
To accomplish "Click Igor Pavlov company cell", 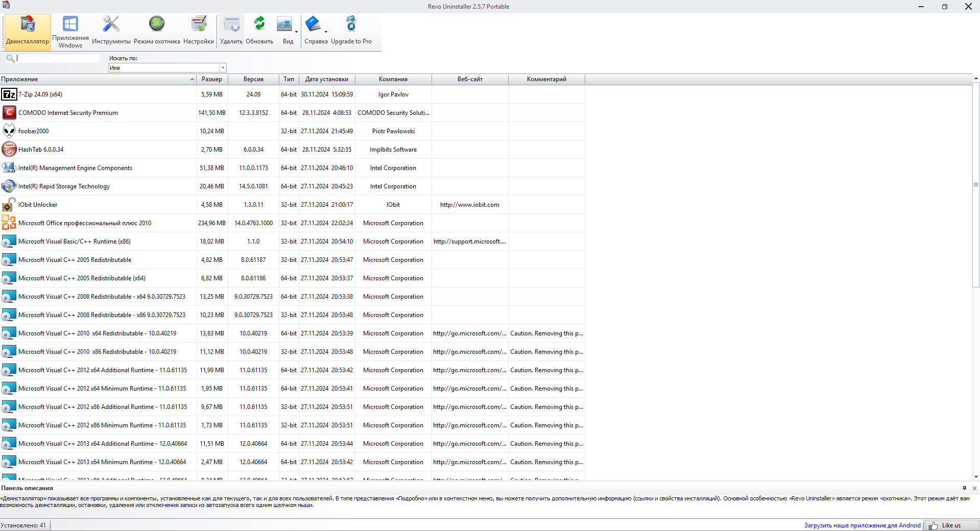I will click(393, 94).
